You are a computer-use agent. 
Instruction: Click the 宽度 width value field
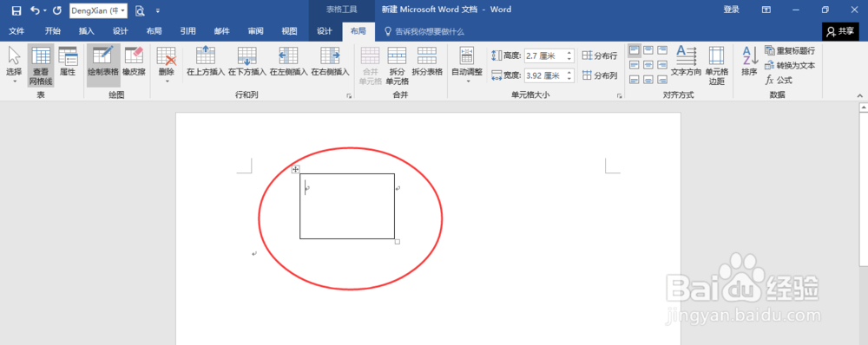tap(545, 75)
